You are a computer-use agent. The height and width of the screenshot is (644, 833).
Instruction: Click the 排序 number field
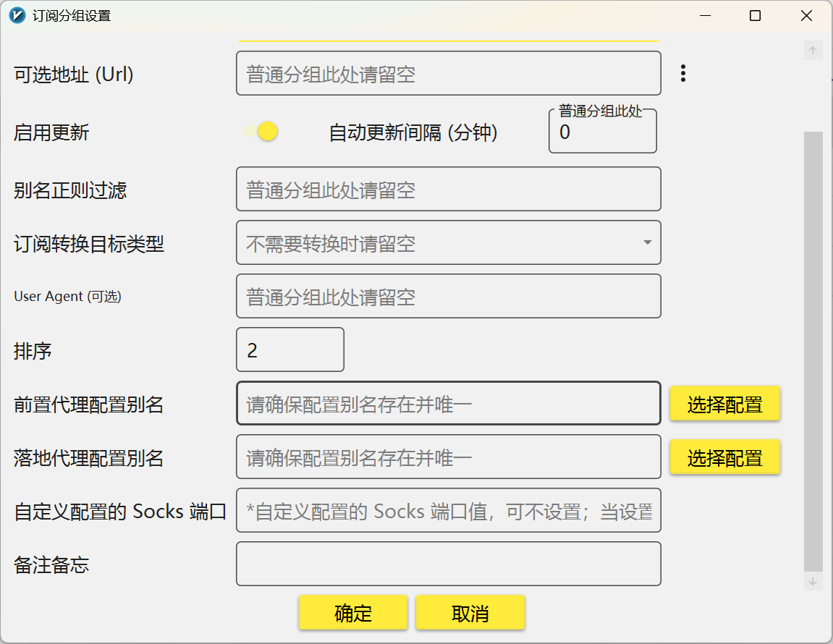point(290,349)
